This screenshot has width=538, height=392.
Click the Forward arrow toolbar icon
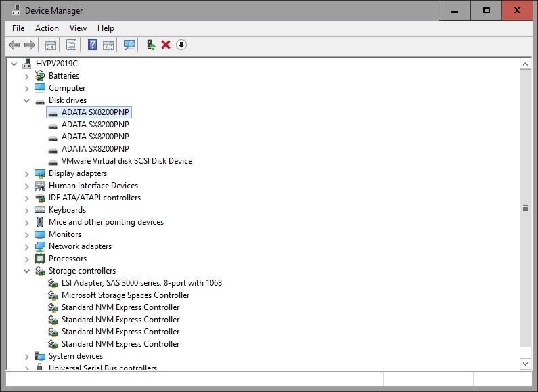point(30,45)
